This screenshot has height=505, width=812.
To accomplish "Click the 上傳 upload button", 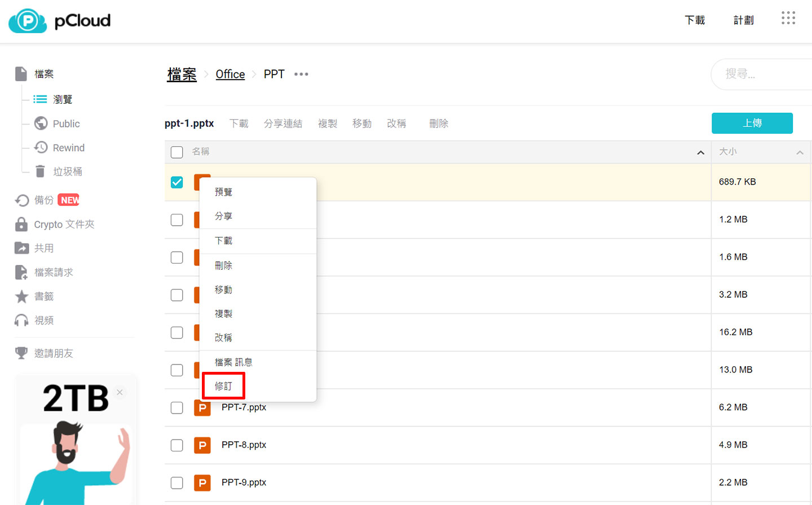I will [x=752, y=123].
